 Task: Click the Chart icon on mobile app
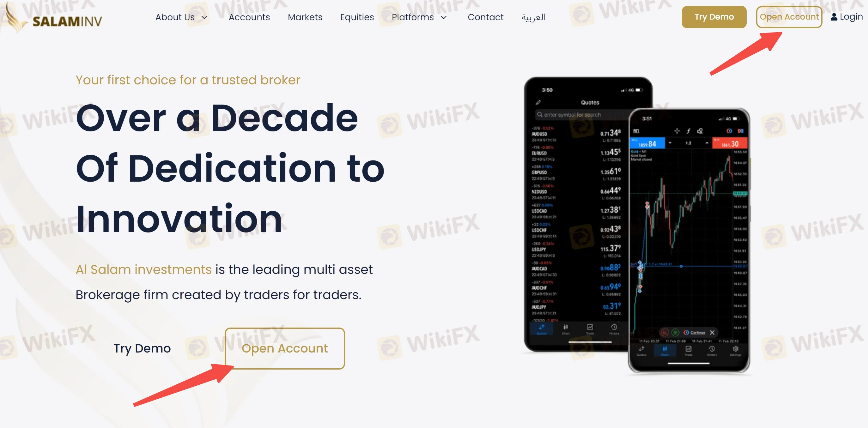(x=664, y=352)
